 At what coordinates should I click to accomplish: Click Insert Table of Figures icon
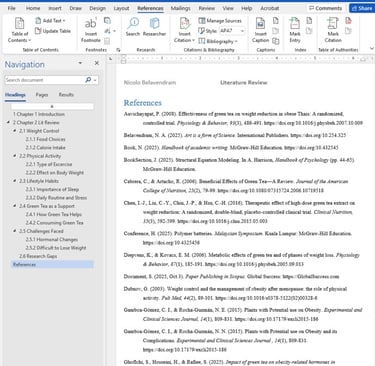click(x=276, y=21)
